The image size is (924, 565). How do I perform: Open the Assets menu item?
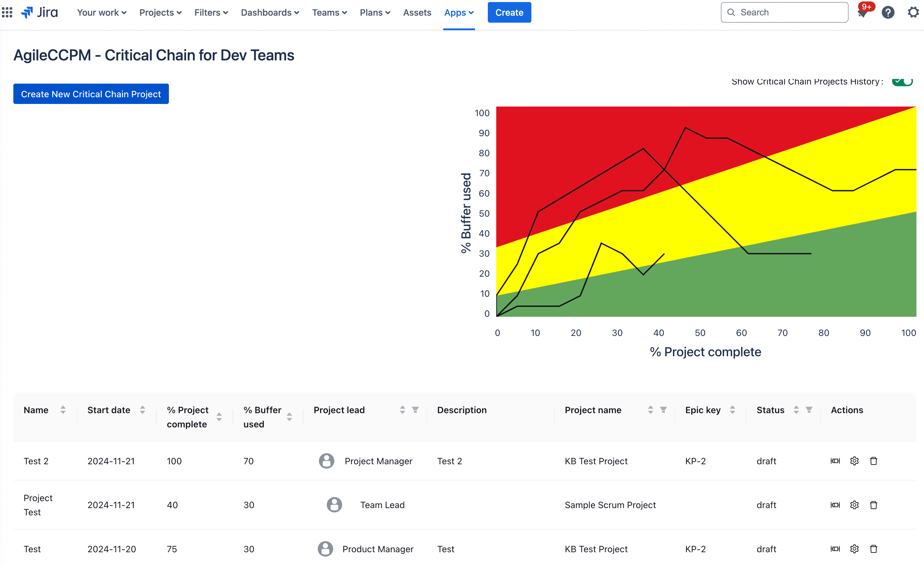(417, 12)
